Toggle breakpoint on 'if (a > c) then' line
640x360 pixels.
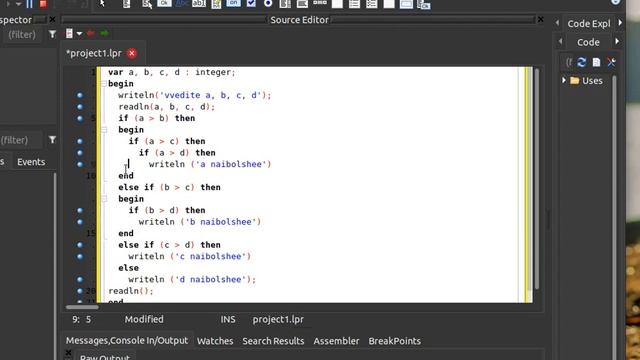point(80,141)
